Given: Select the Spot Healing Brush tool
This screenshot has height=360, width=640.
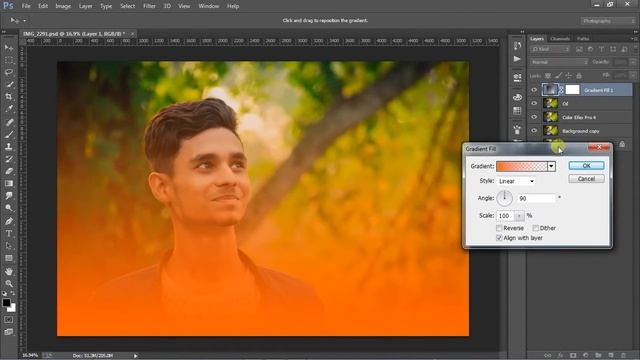Looking at the screenshot, I should click(9, 122).
